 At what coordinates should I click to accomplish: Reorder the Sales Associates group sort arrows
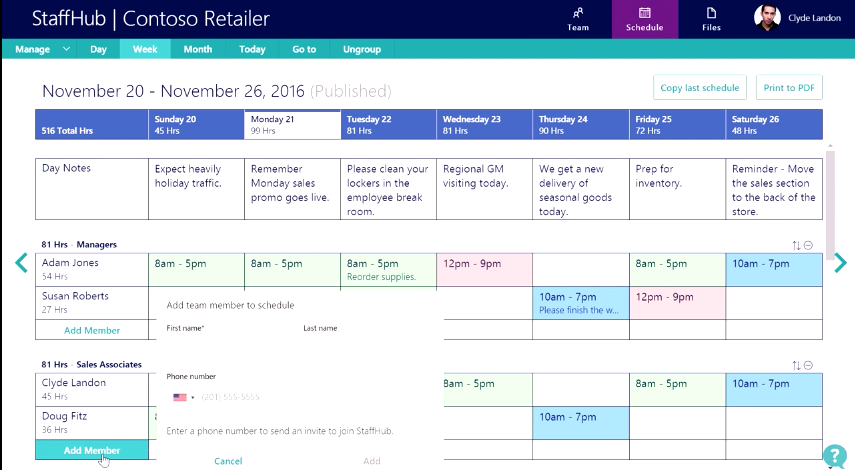796,365
